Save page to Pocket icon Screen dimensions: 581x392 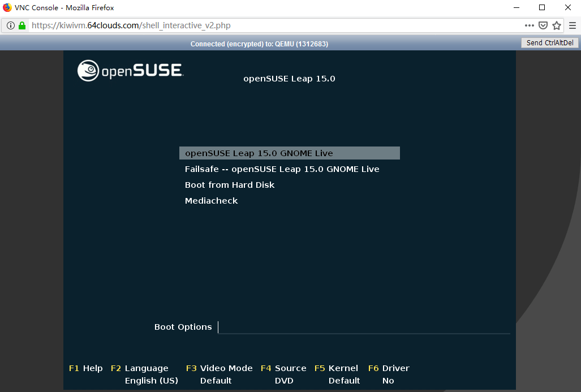click(543, 25)
